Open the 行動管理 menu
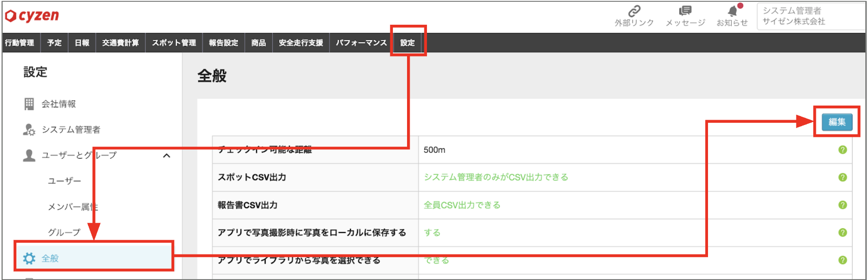 pos(20,43)
